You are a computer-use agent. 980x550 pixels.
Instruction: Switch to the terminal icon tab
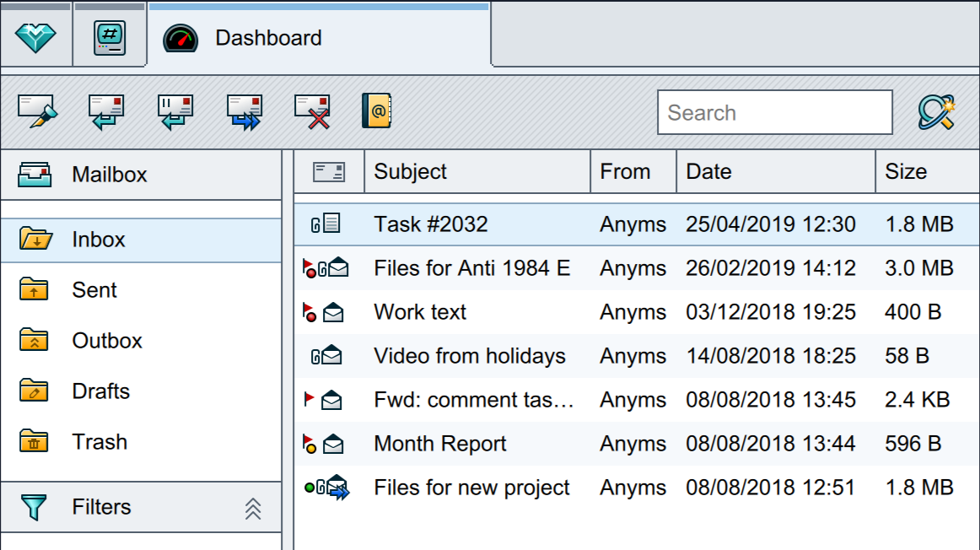(x=110, y=38)
